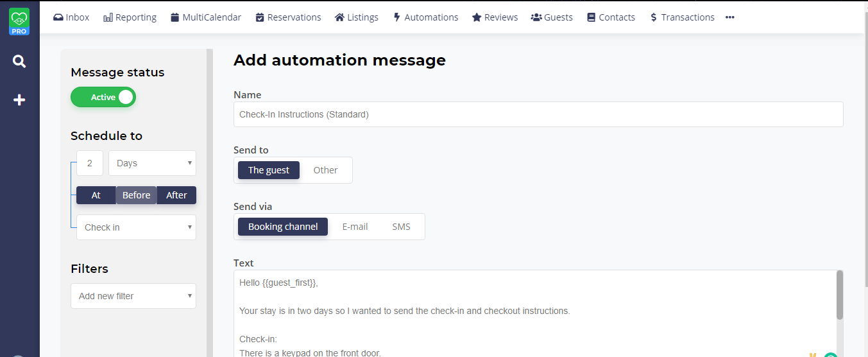Select the Before timing option
The width and height of the screenshot is (868, 357).
click(136, 195)
